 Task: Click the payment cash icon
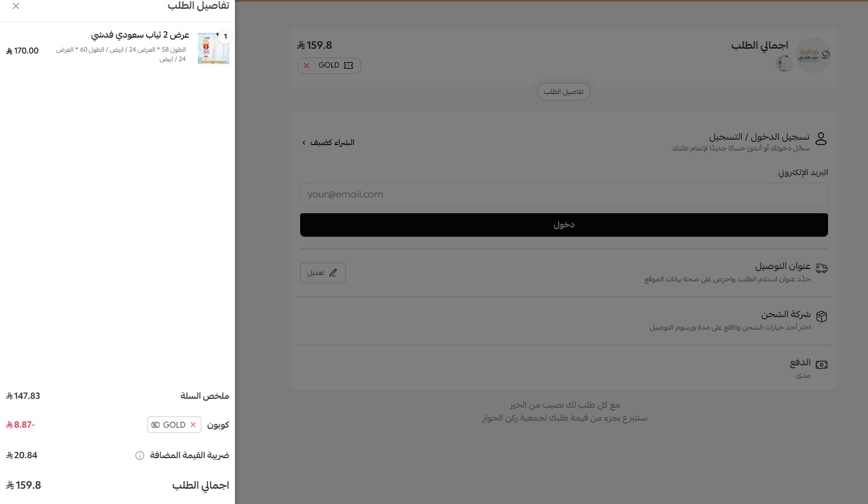click(x=822, y=365)
